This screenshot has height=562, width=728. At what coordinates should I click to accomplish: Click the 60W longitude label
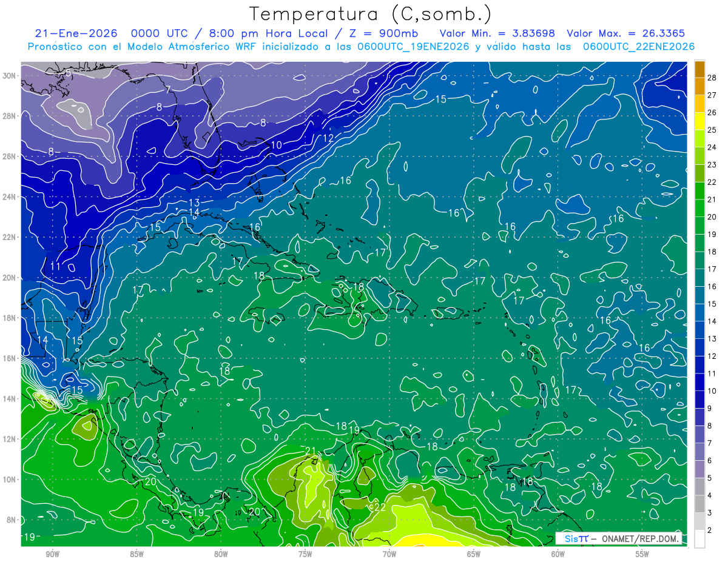tap(558, 554)
